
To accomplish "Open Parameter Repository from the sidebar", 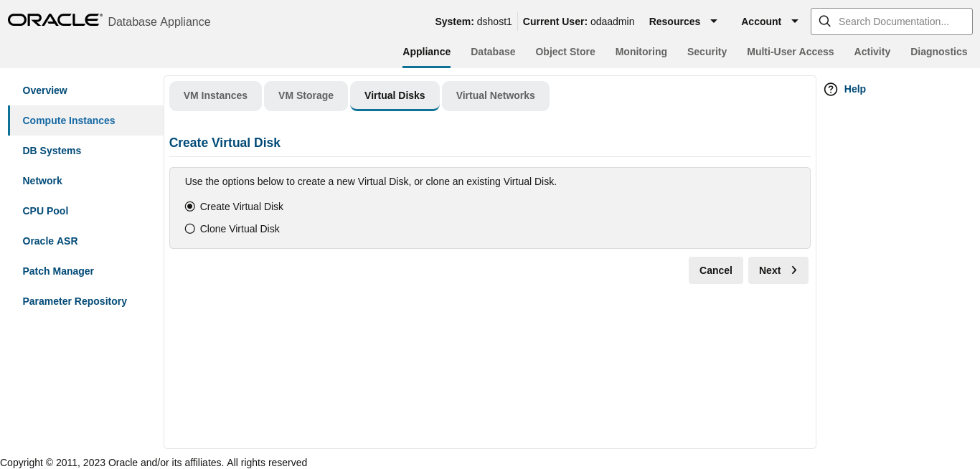I will (x=75, y=301).
